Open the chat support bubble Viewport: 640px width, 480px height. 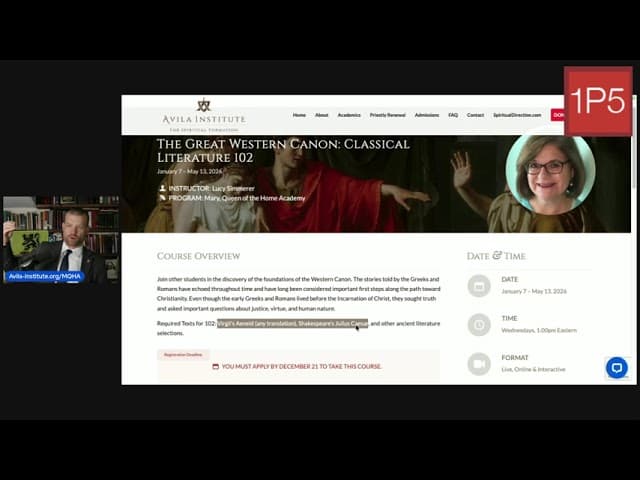coord(616,367)
